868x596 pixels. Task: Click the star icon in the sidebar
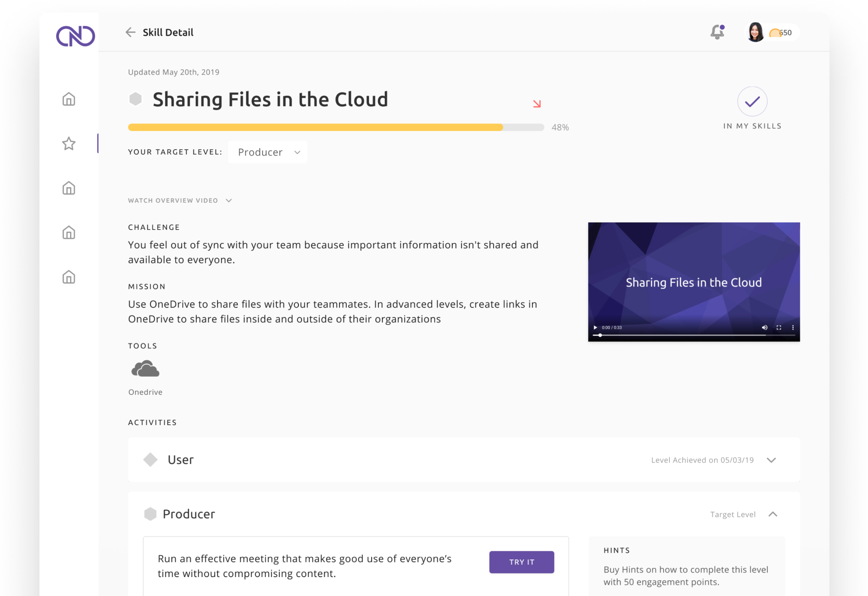tap(69, 143)
